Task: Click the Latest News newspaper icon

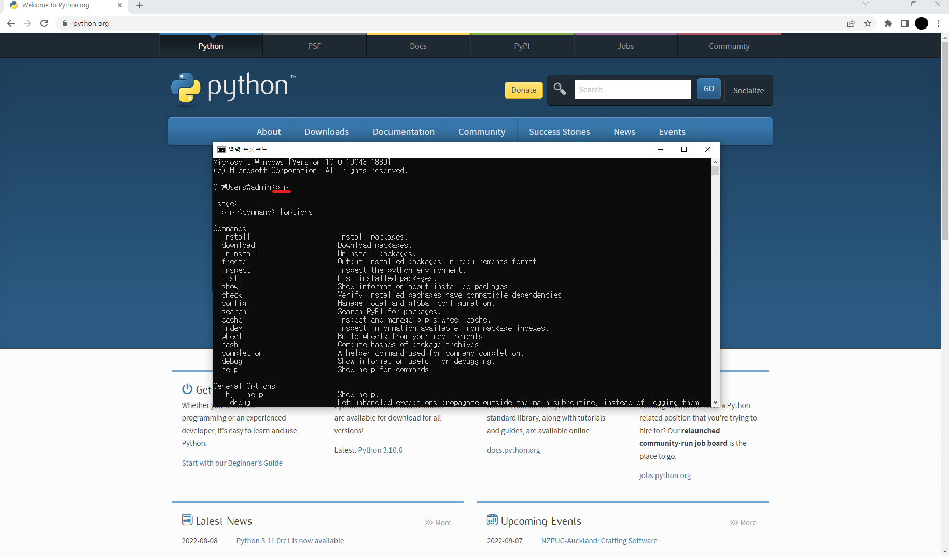Action: point(187,520)
